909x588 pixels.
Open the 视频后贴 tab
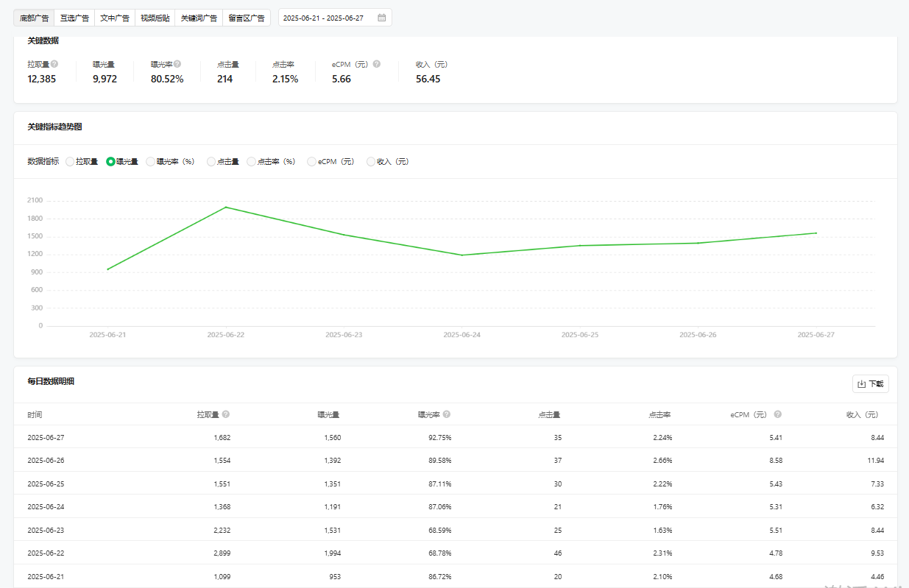(x=155, y=18)
